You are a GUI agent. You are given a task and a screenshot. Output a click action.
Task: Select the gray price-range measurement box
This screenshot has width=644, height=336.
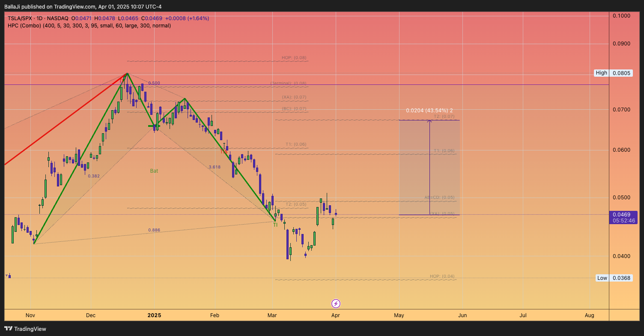(429, 167)
